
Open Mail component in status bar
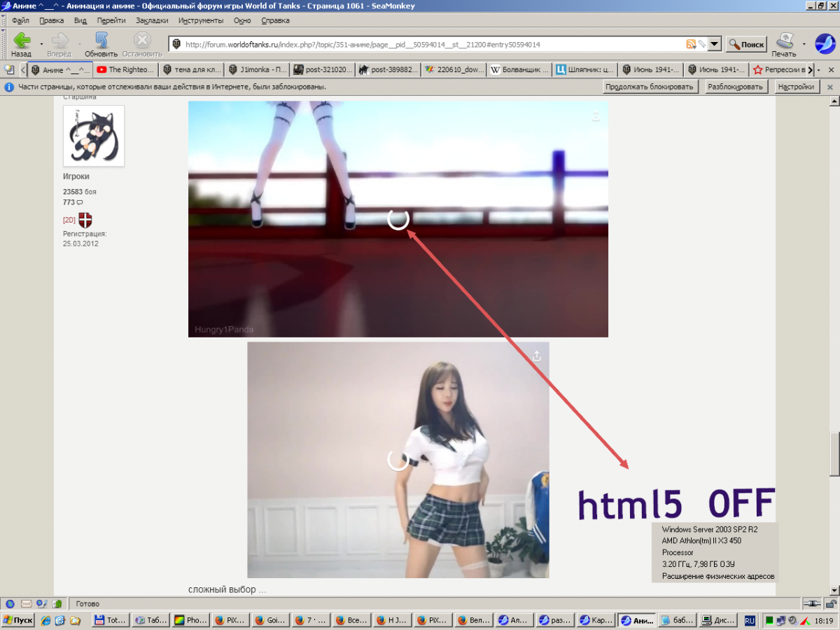click(x=26, y=603)
